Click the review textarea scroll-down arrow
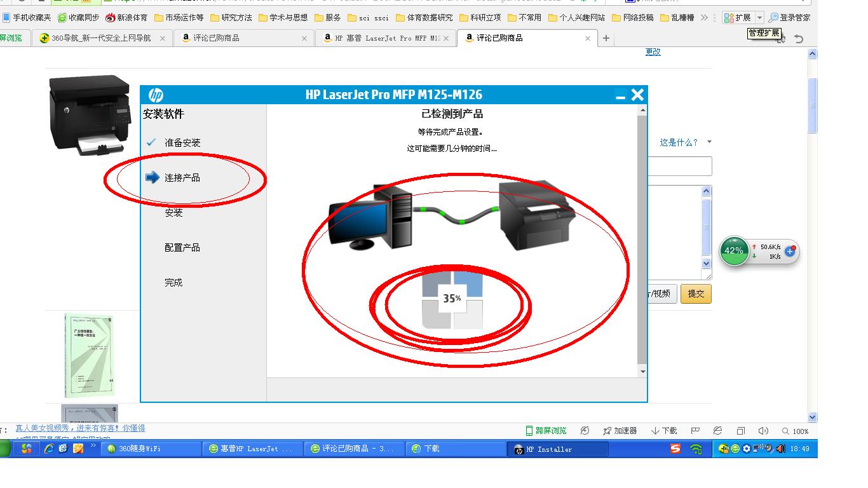Screen dimensions: 868x488 tap(707, 264)
